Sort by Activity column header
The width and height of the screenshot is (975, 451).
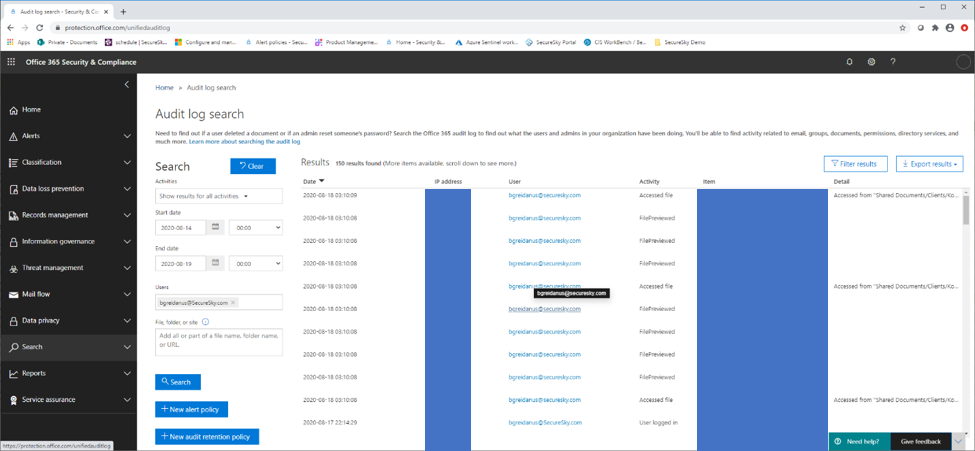(x=649, y=182)
